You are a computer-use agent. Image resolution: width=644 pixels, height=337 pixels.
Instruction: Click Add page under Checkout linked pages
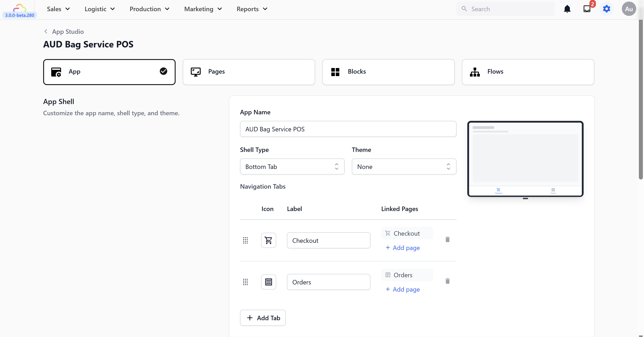(x=402, y=247)
